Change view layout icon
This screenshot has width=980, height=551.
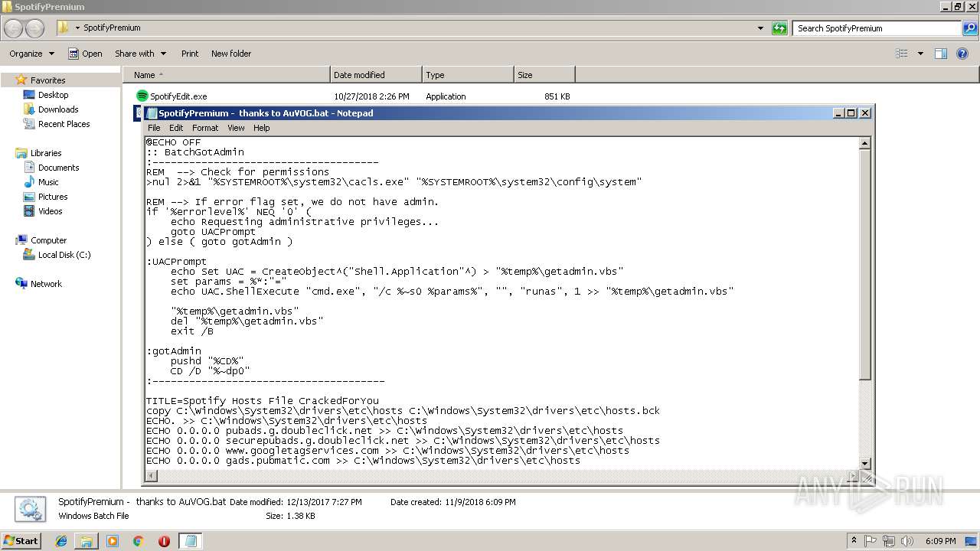902,54
